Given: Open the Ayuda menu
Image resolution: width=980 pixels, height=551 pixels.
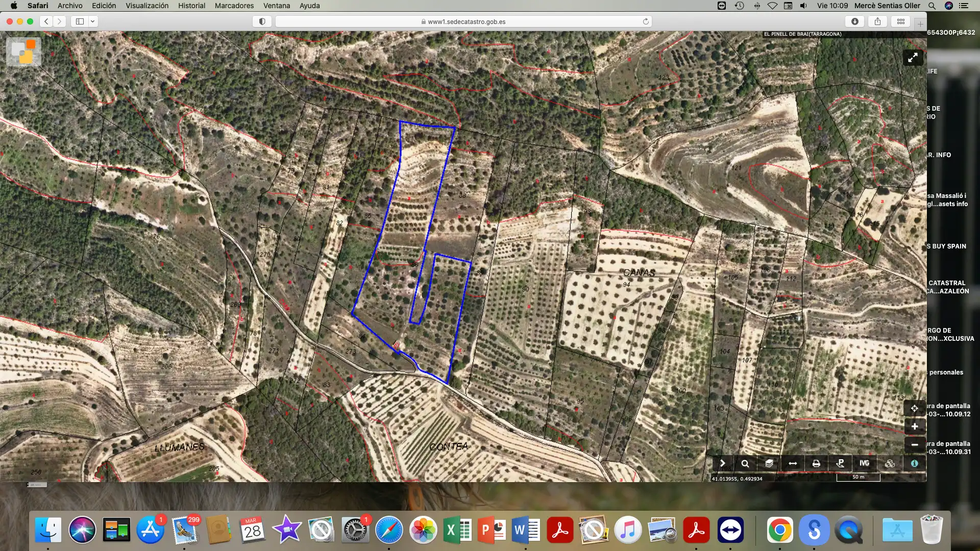Looking at the screenshot, I should pos(309,6).
